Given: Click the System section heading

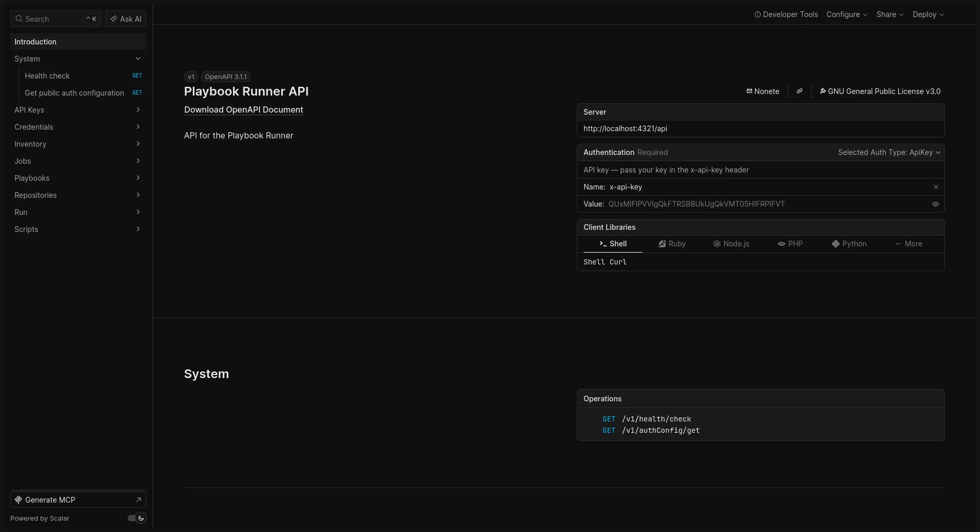Looking at the screenshot, I should [x=206, y=374].
